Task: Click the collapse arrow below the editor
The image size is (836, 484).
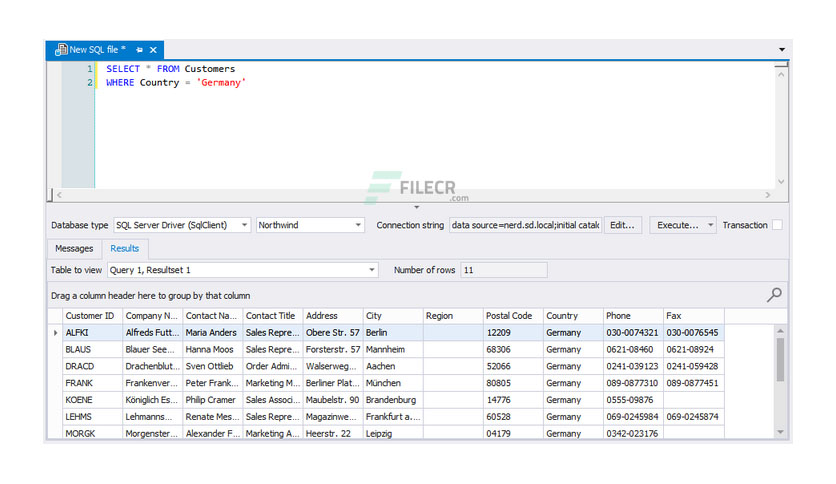Action: click(x=416, y=207)
